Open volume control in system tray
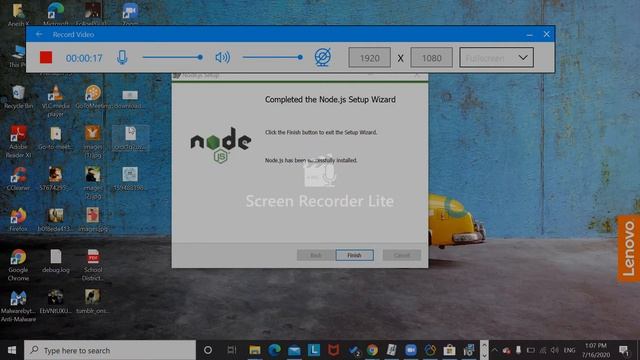The image size is (640, 360). 554,350
